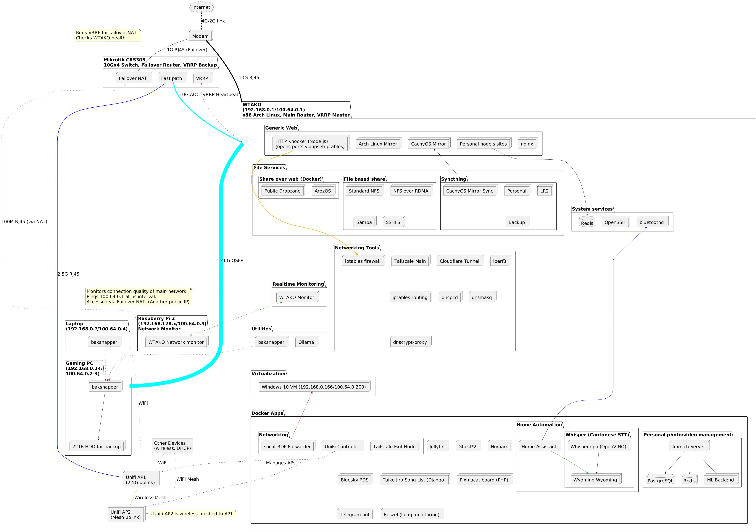Click the Samba node
Screen dimensions: 756x532
(365, 221)
